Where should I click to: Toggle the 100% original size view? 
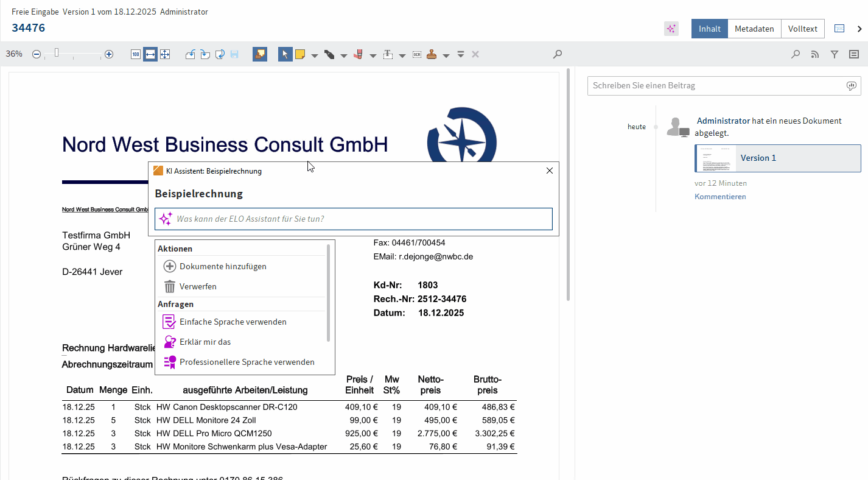pos(136,54)
